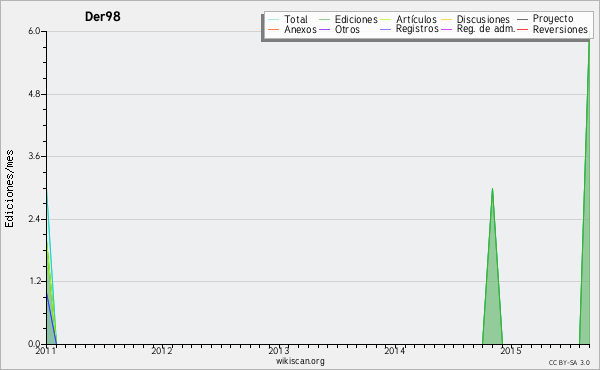Click the CC BY-SA 3.0 license text
Screen dimensions: 600x370
[x=569, y=363]
